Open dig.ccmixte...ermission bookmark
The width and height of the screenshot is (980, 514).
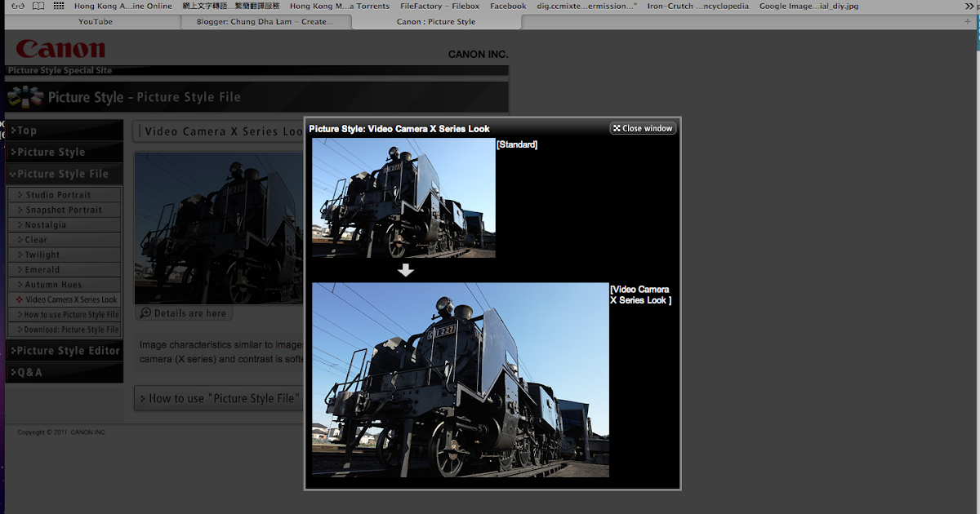(586, 6)
